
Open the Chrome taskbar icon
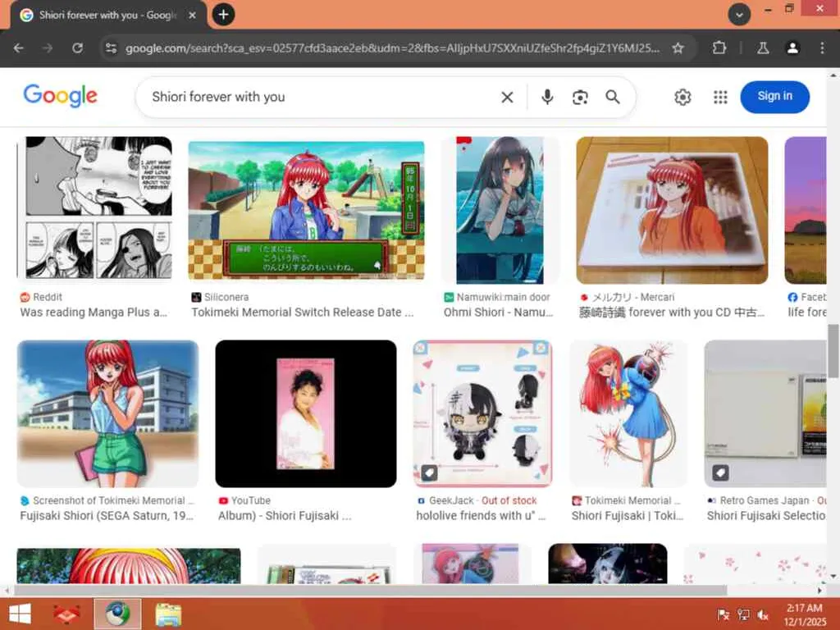[x=118, y=614]
